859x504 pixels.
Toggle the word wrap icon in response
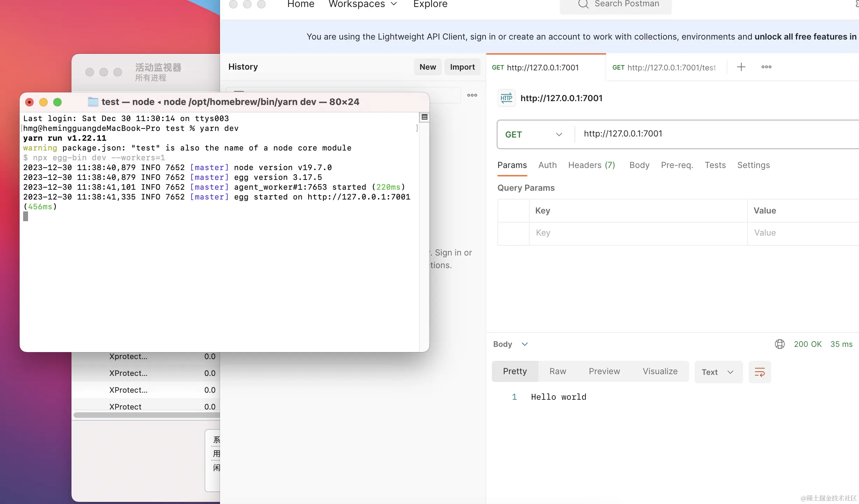point(760,372)
